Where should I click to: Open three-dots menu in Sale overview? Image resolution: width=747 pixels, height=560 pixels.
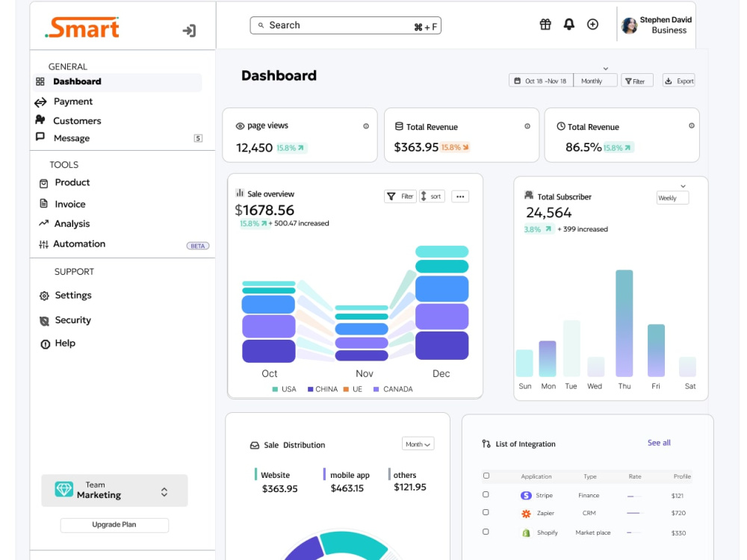[460, 196]
